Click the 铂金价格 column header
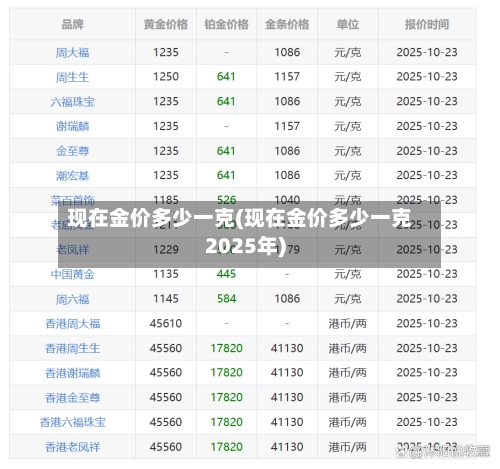 [226, 24]
